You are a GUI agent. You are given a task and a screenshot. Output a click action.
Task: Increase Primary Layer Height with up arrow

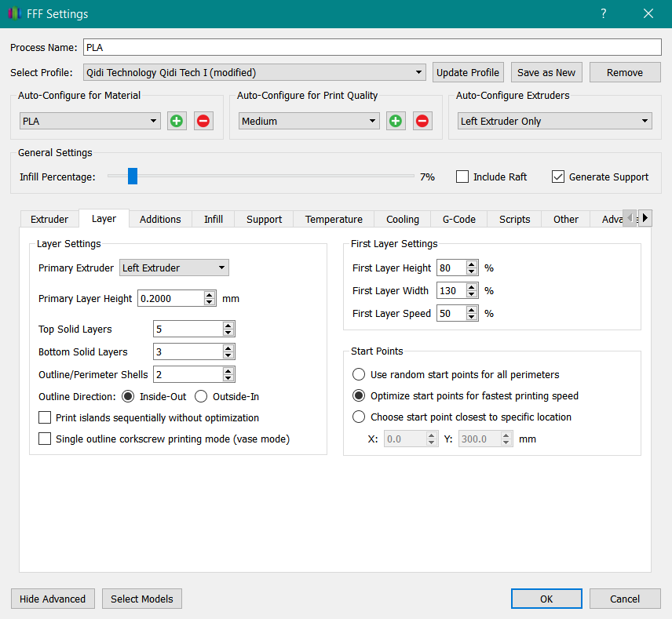(209, 295)
